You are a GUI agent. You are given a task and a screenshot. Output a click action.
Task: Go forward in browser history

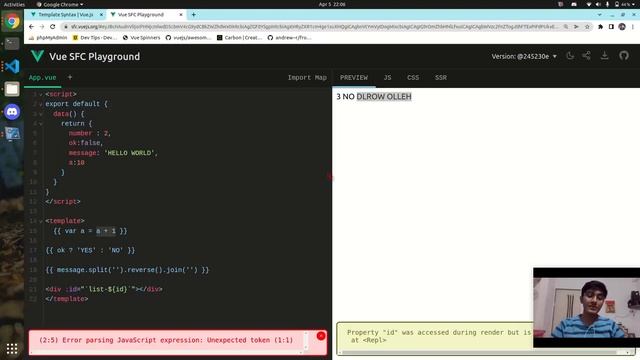[42, 27]
